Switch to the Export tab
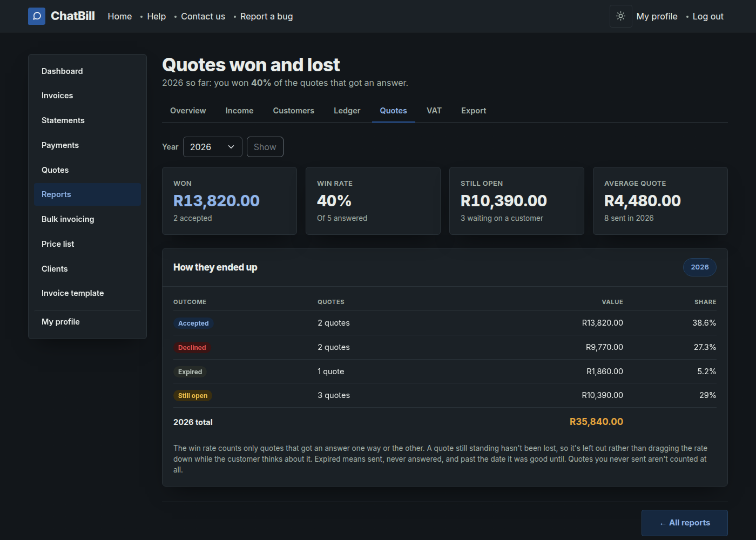Viewport: 756px width, 540px height. click(x=474, y=111)
